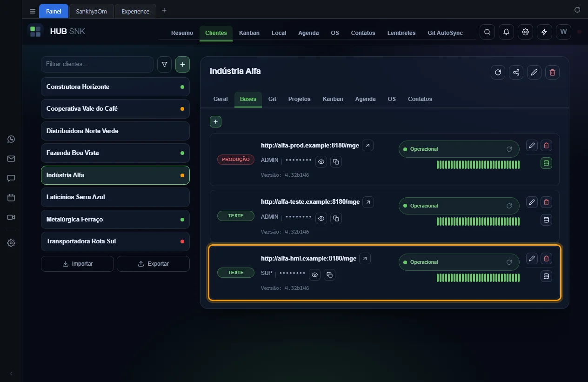Open the Git AutoSync navigation tab
The width and height of the screenshot is (588, 382).
(x=445, y=33)
